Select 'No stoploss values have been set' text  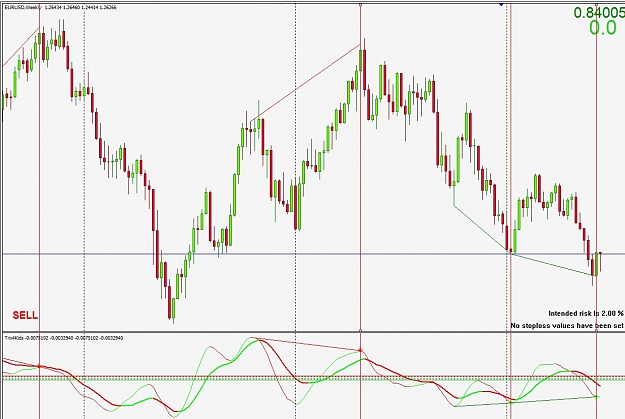click(567, 326)
